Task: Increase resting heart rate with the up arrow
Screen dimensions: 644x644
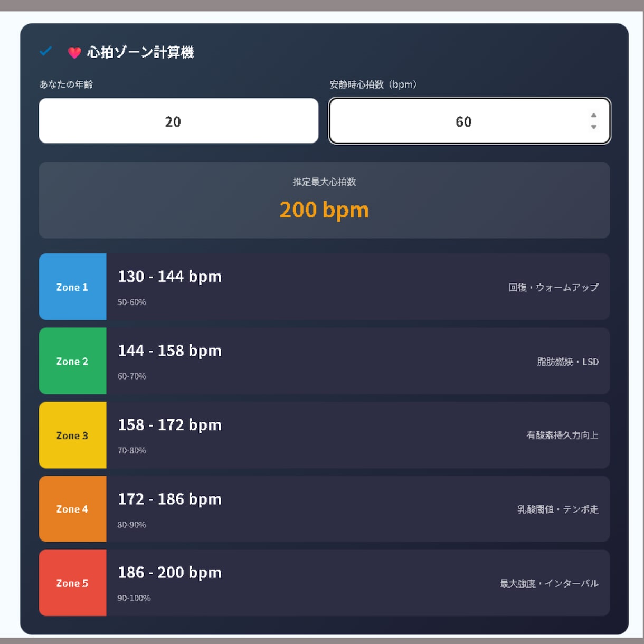Action: click(594, 115)
